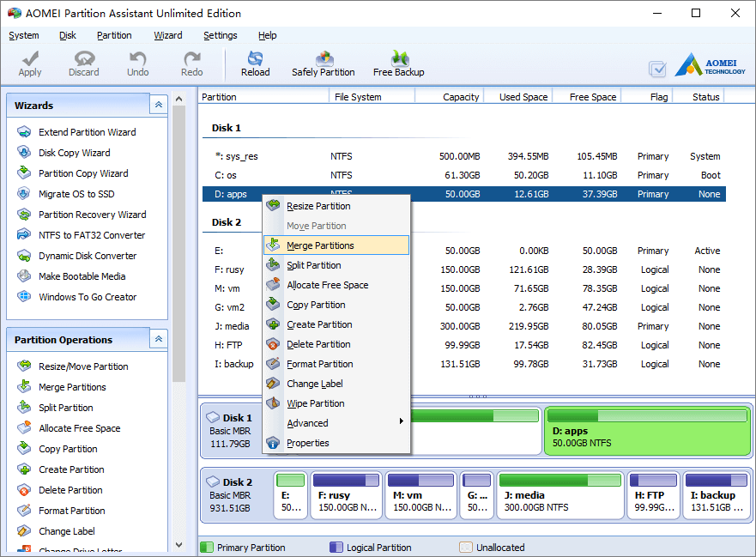This screenshot has height=557, width=756.
Task: Select the C: os partition row
Action: [x=464, y=175]
